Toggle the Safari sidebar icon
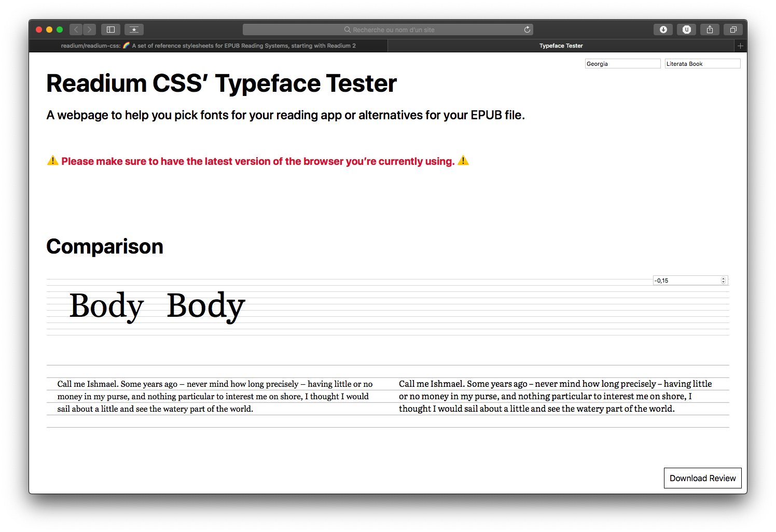 click(x=110, y=30)
